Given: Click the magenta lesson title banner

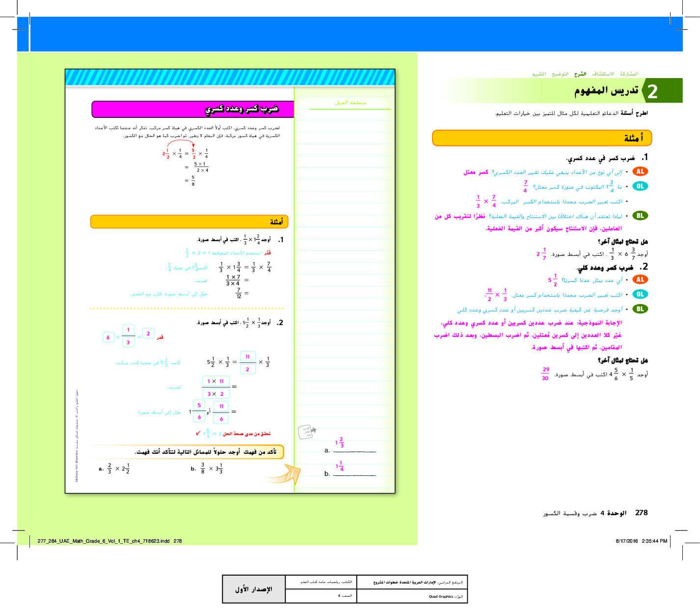Looking at the screenshot, I should point(192,109).
